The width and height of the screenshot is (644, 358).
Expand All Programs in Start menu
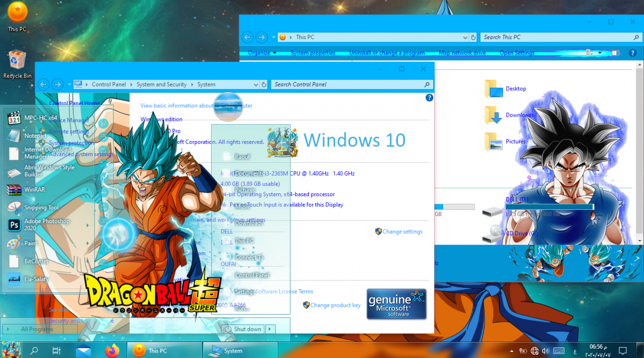click(x=39, y=329)
